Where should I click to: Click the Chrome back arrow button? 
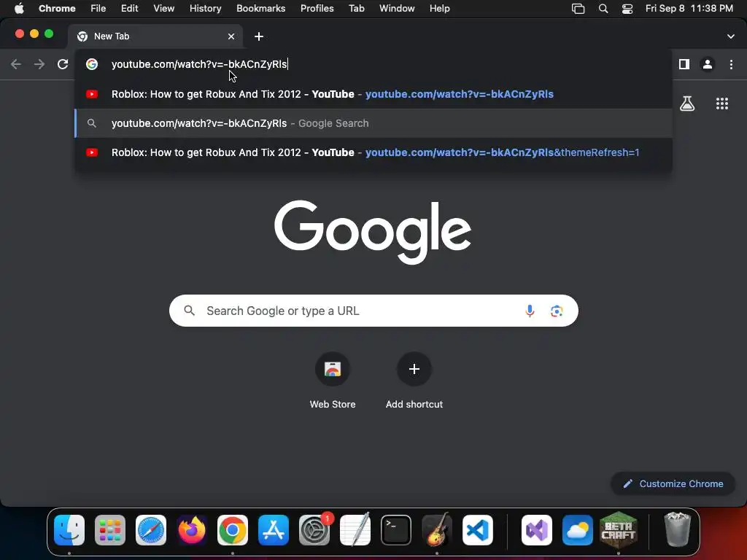(16, 64)
